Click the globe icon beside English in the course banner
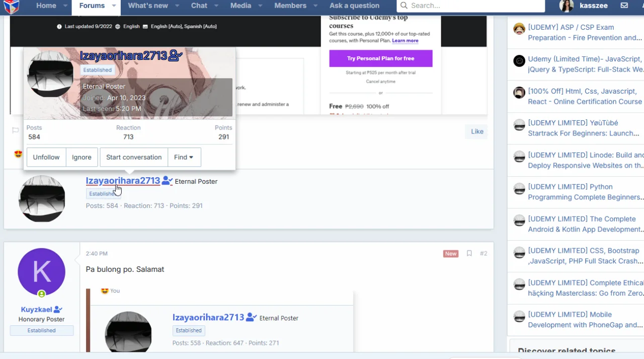This screenshot has height=359, width=644. (118, 26)
